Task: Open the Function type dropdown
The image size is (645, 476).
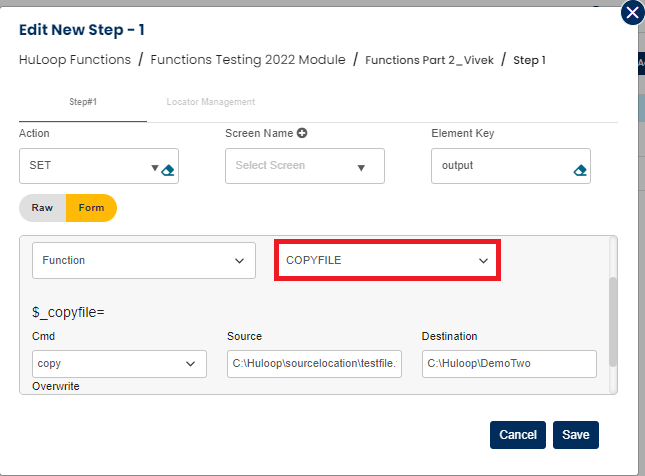Action: tap(143, 260)
